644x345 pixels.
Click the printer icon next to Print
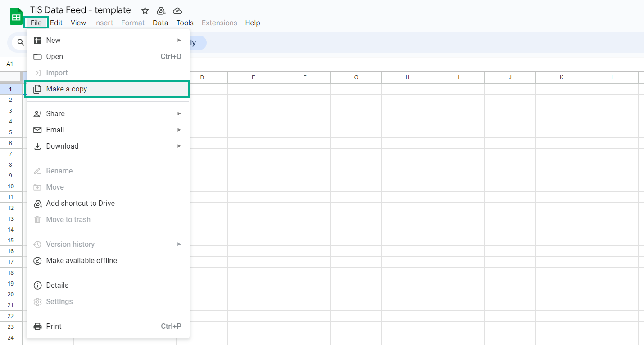37,326
